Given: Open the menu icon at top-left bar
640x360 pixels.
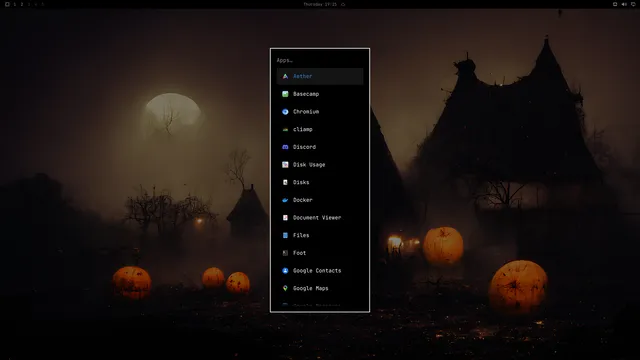Looking at the screenshot, I should pyautogui.click(x=7, y=4).
